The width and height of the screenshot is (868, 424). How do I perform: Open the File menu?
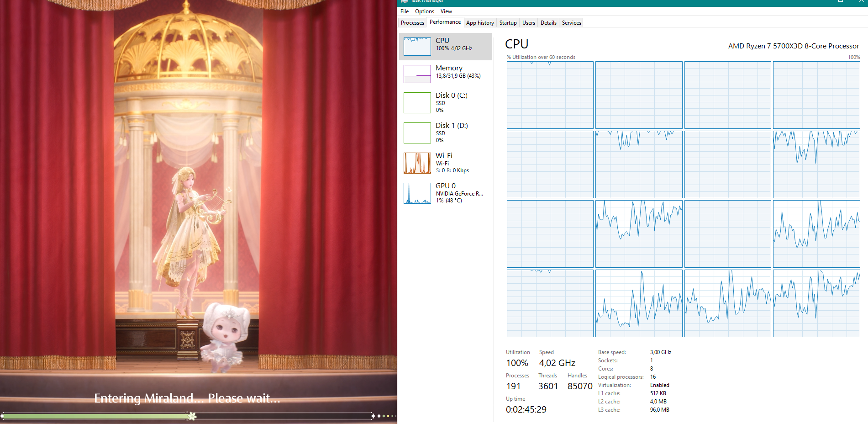[x=405, y=11]
